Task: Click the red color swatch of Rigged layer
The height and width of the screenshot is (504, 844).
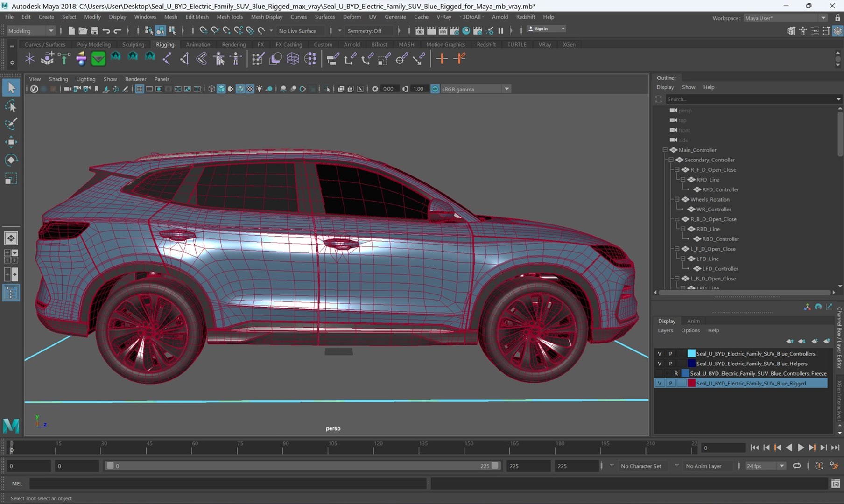Action: 691,383
